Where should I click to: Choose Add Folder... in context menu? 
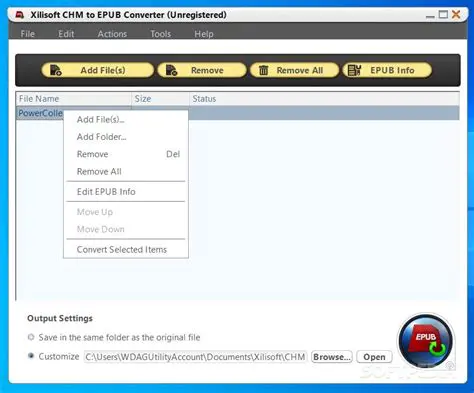(x=126, y=137)
